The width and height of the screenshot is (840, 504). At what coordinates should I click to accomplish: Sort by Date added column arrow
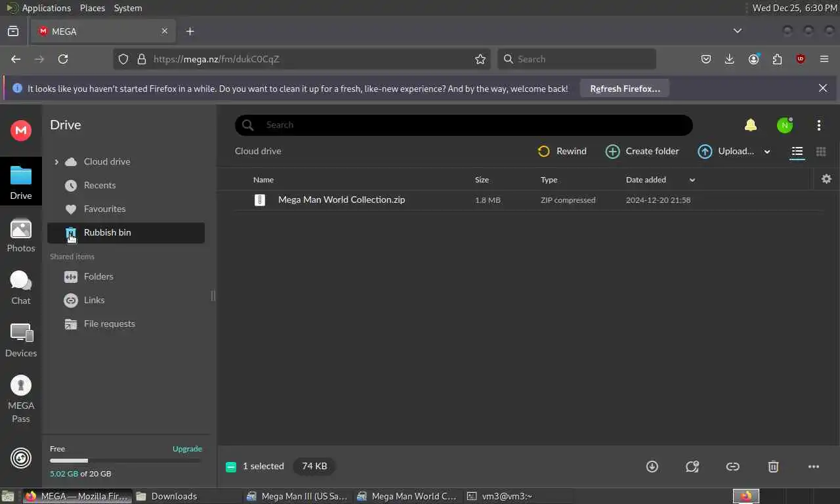692,180
